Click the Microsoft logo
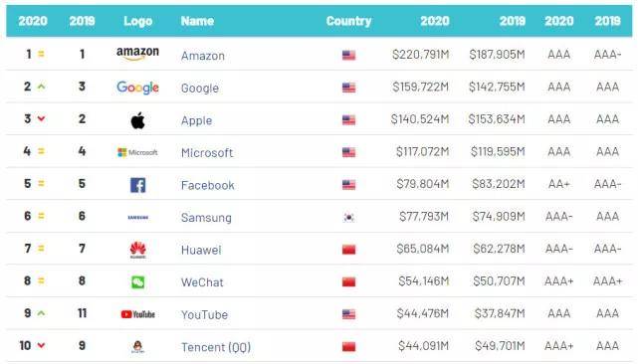The image size is (638, 364). tap(137, 152)
